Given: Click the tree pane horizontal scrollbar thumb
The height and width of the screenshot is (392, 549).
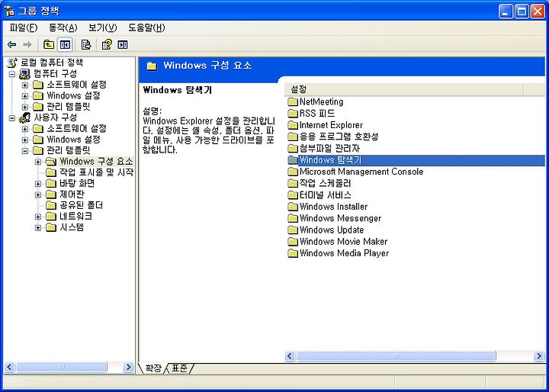Looking at the screenshot, I should click(61, 367).
